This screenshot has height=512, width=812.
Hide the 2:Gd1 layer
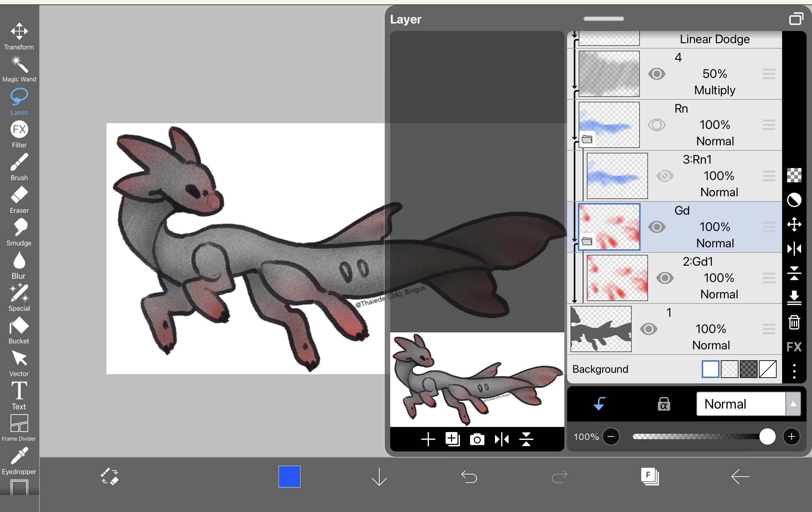pyautogui.click(x=665, y=278)
